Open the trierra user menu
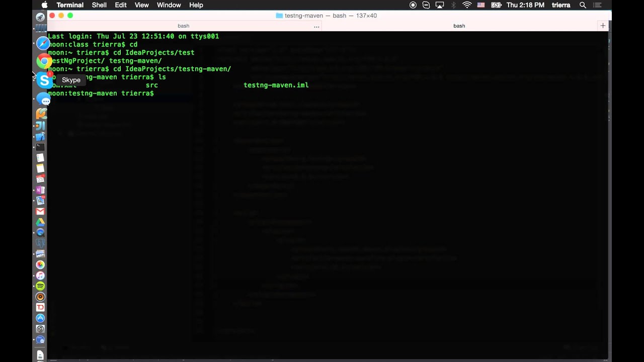 (x=561, y=5)
